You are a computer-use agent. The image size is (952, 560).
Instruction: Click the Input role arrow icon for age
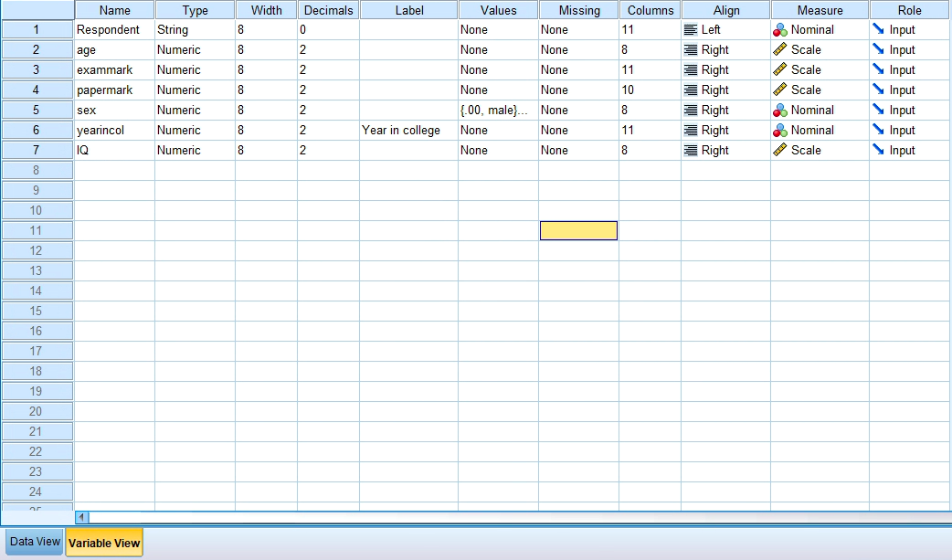point(878,48)
